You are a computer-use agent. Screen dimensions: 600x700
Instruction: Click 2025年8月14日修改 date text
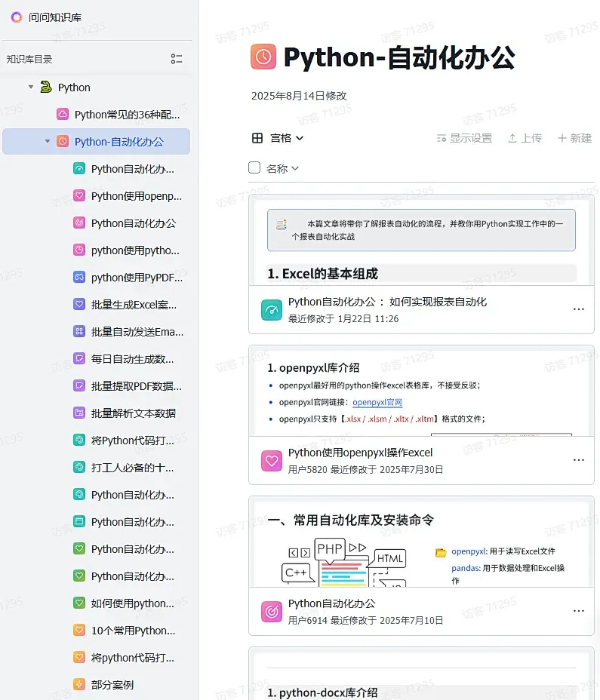click(299, 96)
